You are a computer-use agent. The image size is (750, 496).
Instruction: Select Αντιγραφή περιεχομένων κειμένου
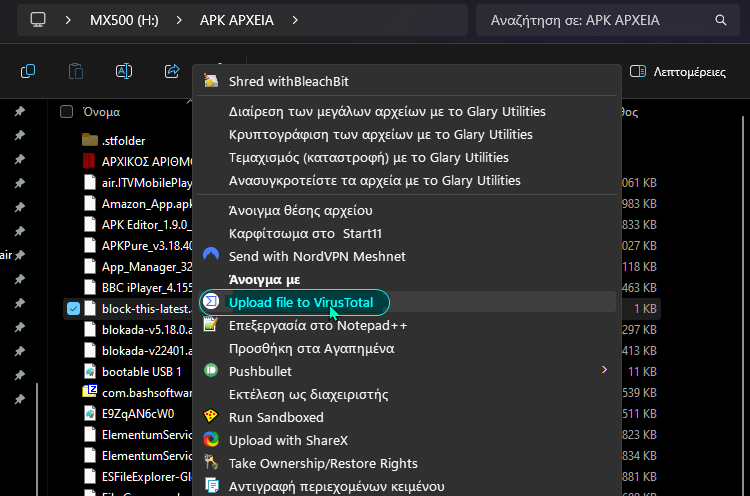pos(407,486)
